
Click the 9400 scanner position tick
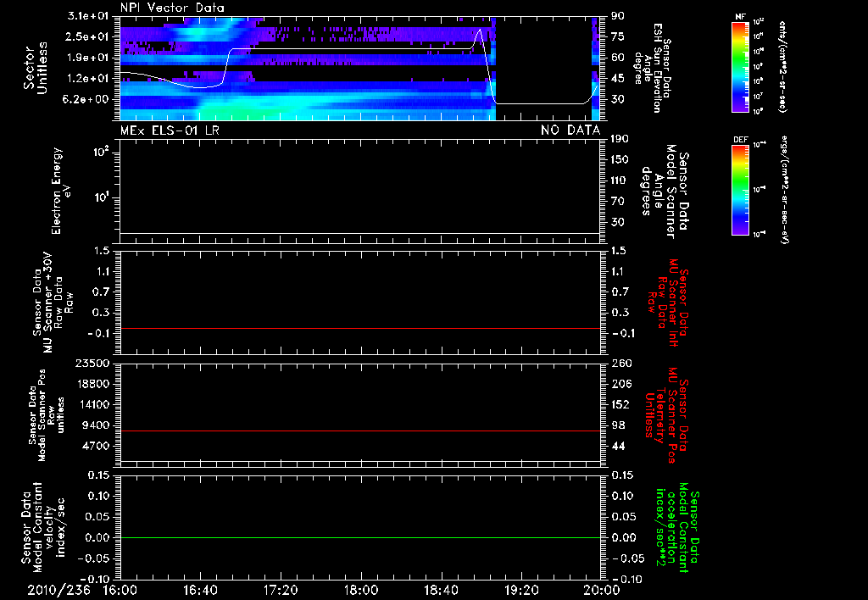point(97,425)
